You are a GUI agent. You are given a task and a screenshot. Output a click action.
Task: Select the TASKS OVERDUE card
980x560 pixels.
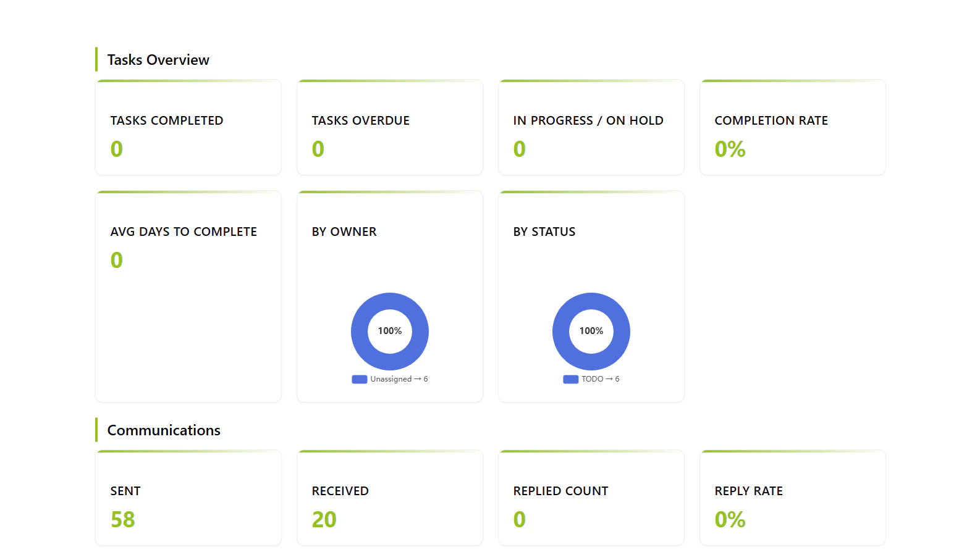[x=389, y=127]
